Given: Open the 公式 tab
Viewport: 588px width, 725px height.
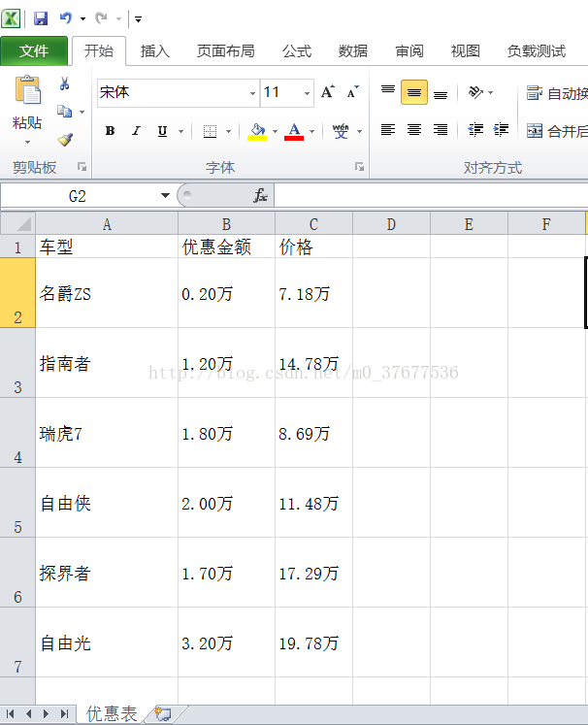Looking at the screenshot, I should pyautogui.click(x=297, y=50).
